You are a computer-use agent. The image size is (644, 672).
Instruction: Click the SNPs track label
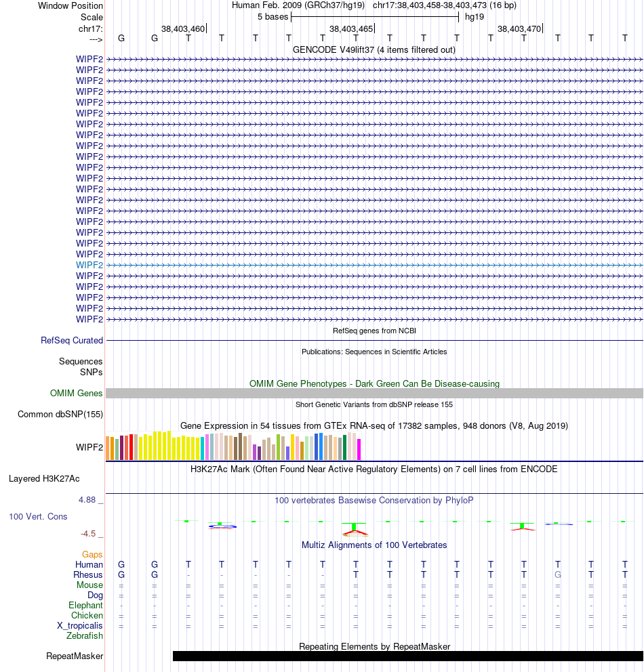click(x=92, y=372)
